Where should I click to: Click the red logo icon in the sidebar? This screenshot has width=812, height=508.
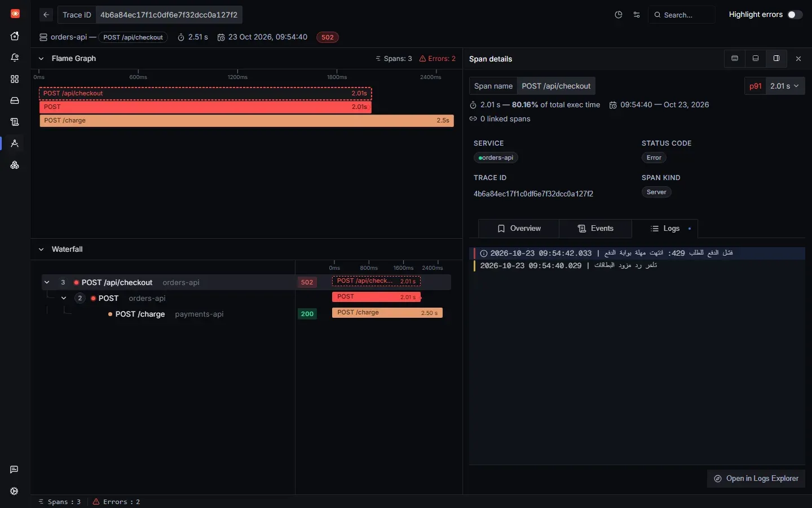click(x=15, y=14)
